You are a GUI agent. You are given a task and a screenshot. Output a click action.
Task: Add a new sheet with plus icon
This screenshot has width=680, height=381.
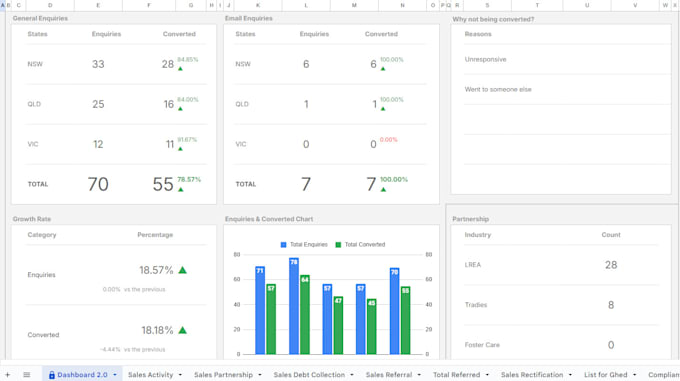click(x=7, y=374)
